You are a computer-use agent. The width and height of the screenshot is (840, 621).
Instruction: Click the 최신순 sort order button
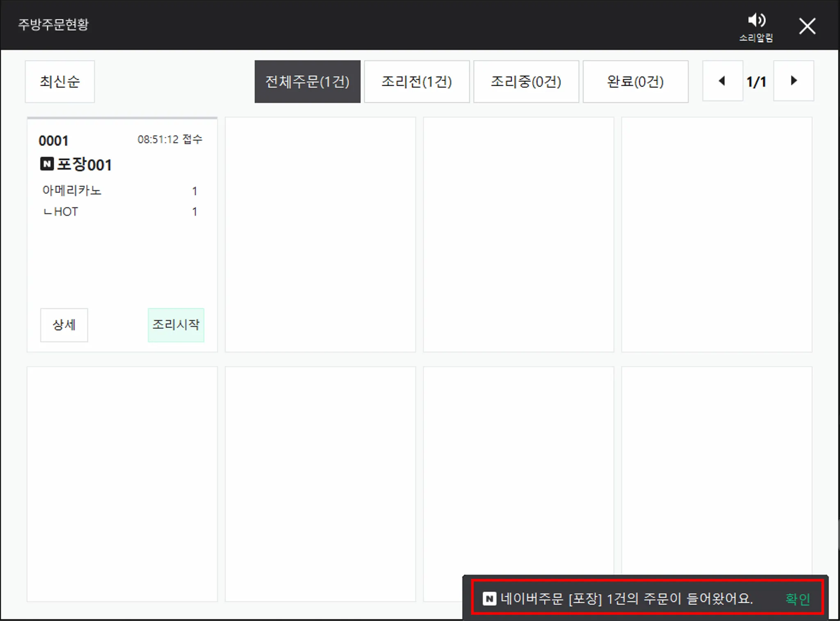pyautogui.click(x=60, y=82)
